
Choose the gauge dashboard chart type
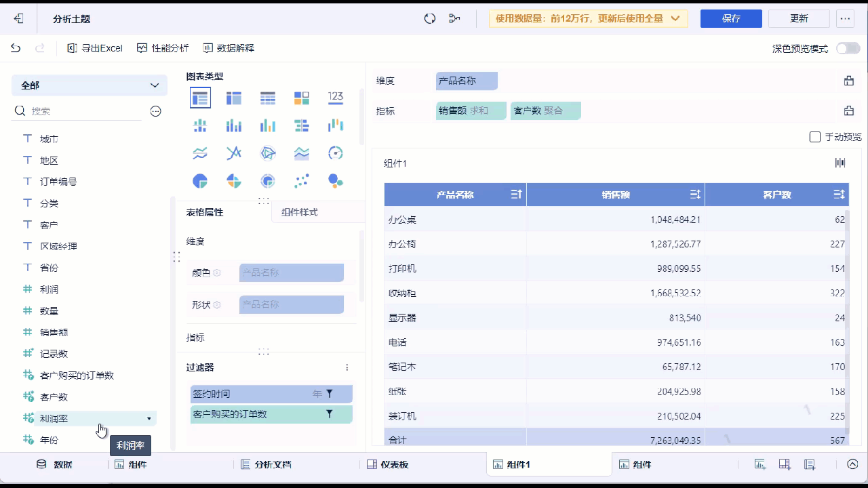click(x=336, y=153)
